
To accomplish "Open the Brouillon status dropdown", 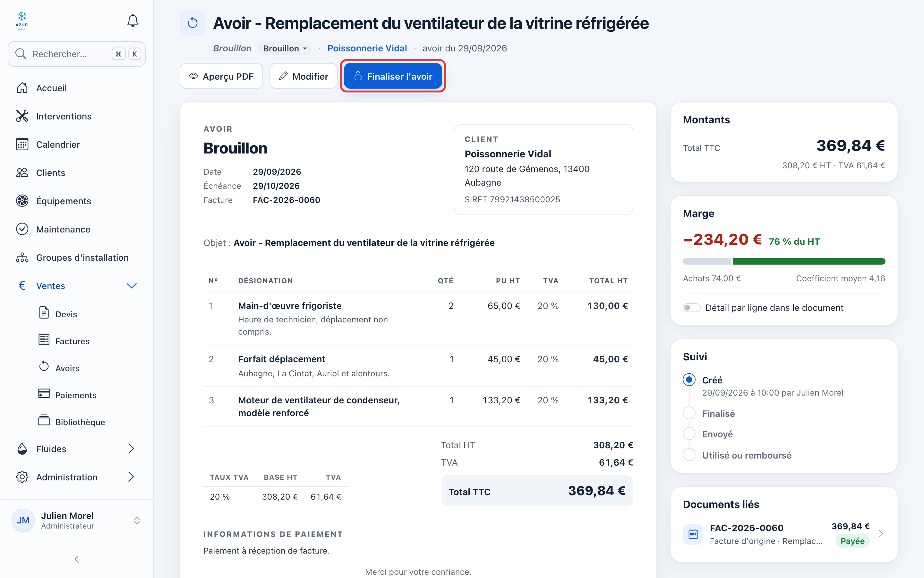I will pos(285,48).
